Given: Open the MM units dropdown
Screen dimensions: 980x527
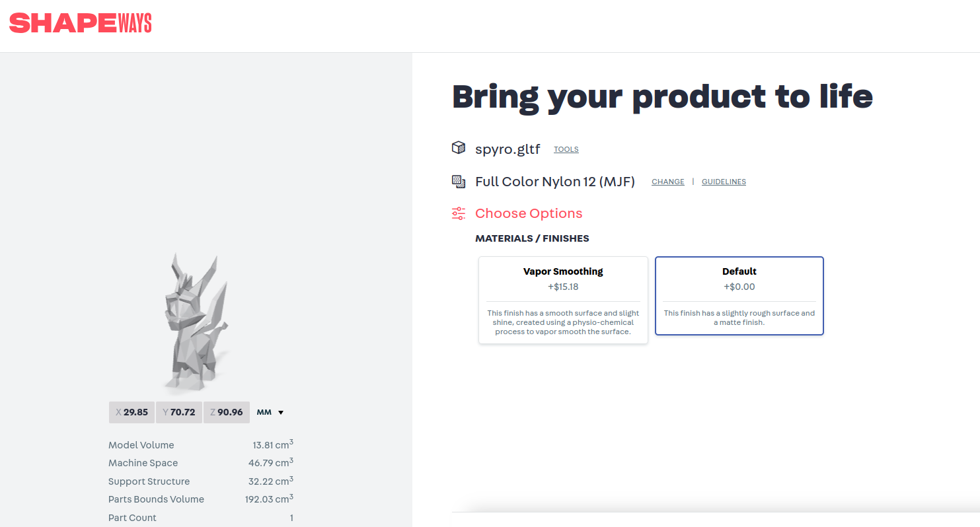Looking at the screenshot, I should pos(270,412).
